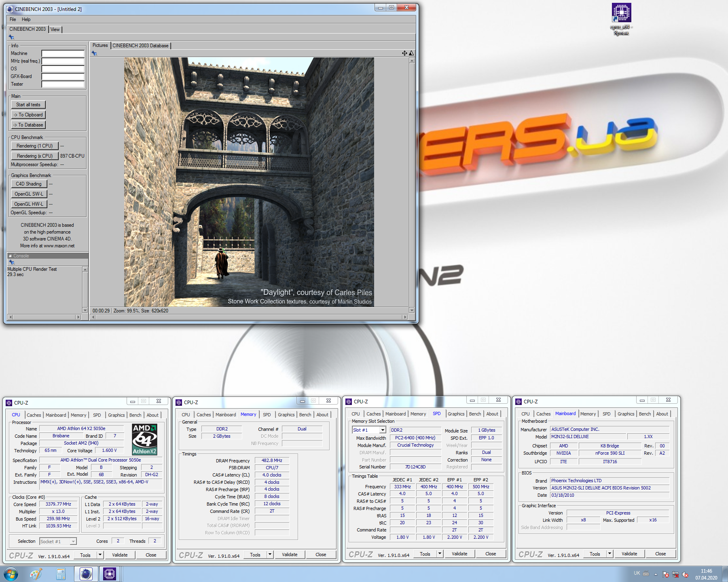Click the pin icon in the Console panel
Viewport: 728px width, 582px height.
coord(11,262)
